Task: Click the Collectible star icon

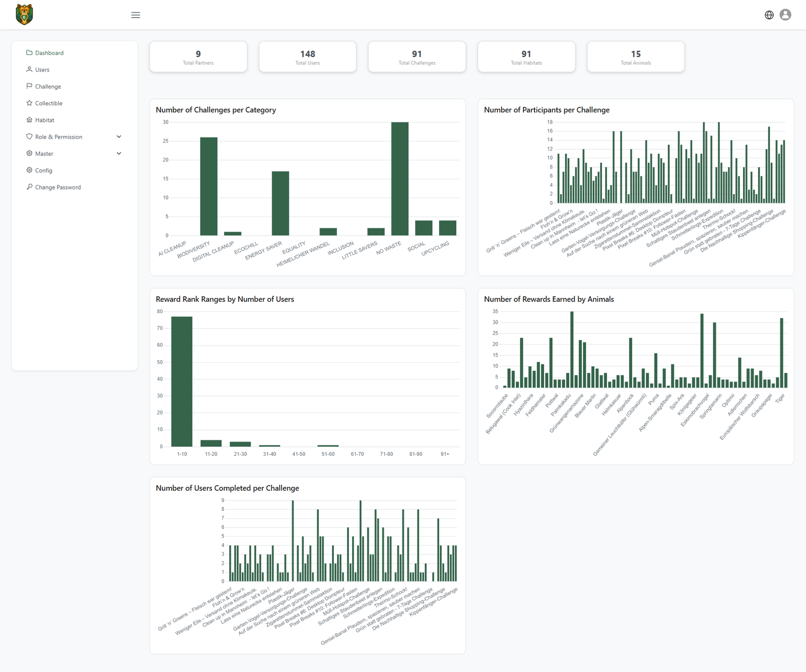Action: 29,103
